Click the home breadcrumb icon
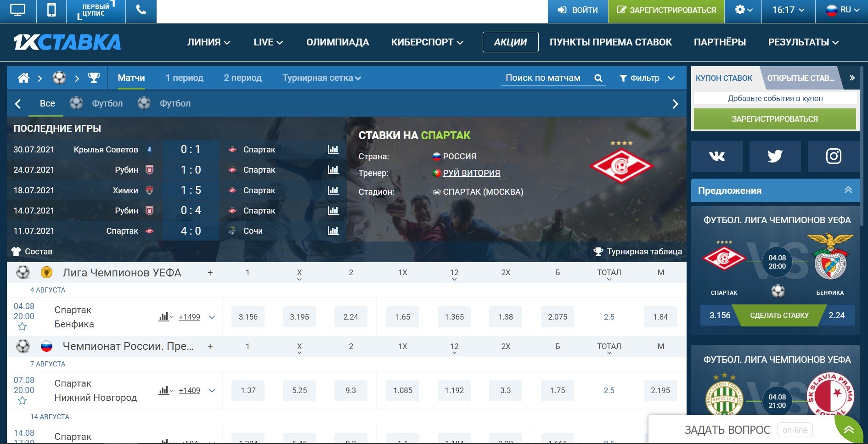This screenshot has height=444, width=868. (x=23, y=78)
